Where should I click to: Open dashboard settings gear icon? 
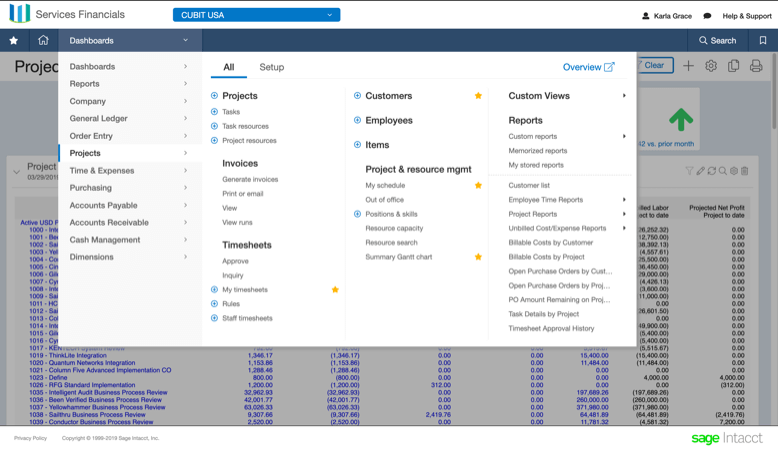coord(711,65)
